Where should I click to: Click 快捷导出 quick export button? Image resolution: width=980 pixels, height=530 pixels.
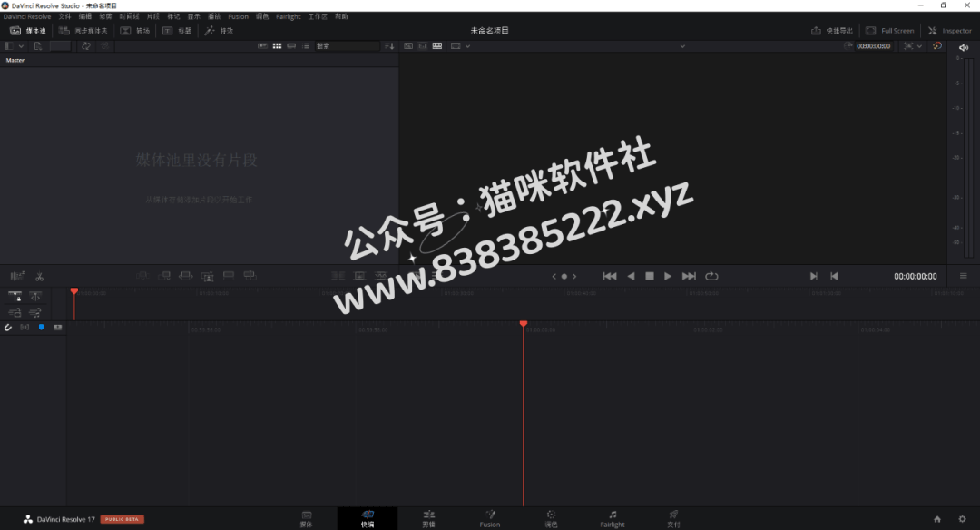point(832,31)
